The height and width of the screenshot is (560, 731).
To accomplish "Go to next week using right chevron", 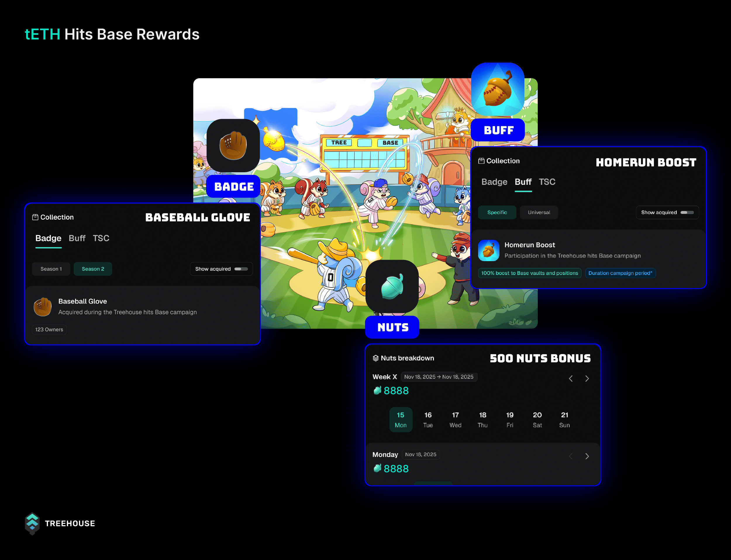I will pyautogui.click(x=587, y=379).
